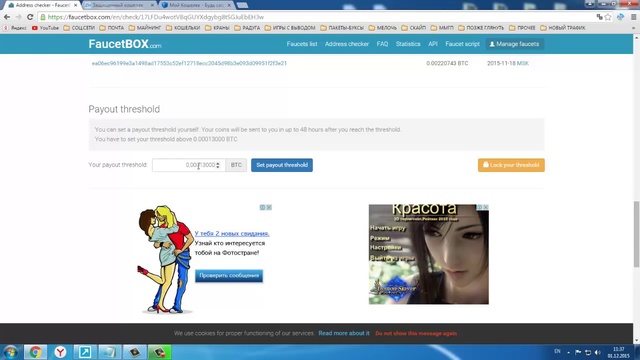Open the НОВЫЙ ТРАФИК bookmarks folder
The width and height of the screenshot is (640, 360).
click(x=563, y=28)
